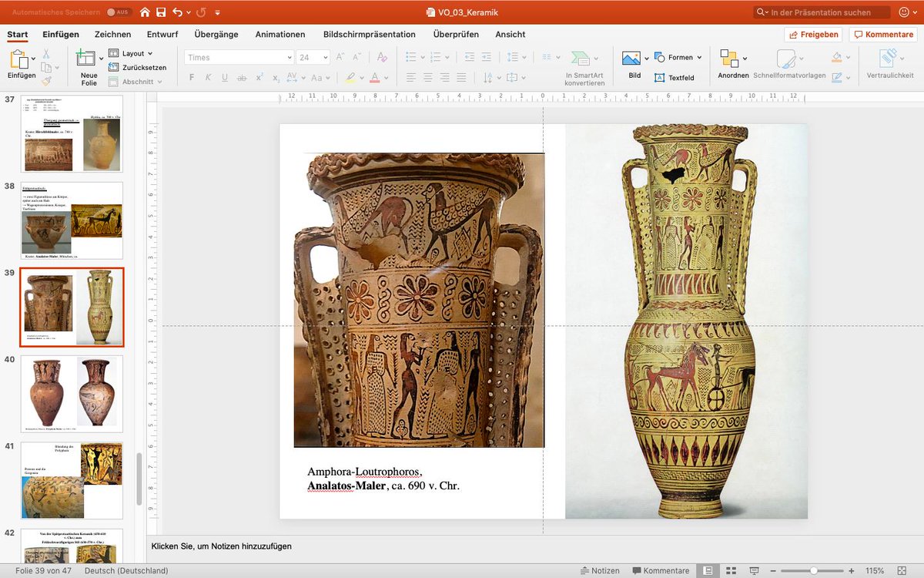Click the Redo icon
The width and height of the screenshot is (924, 578).
pos(201,12)
